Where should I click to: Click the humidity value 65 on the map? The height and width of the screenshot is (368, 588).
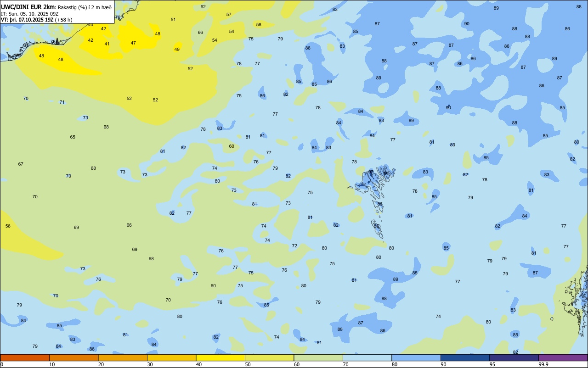73,137
